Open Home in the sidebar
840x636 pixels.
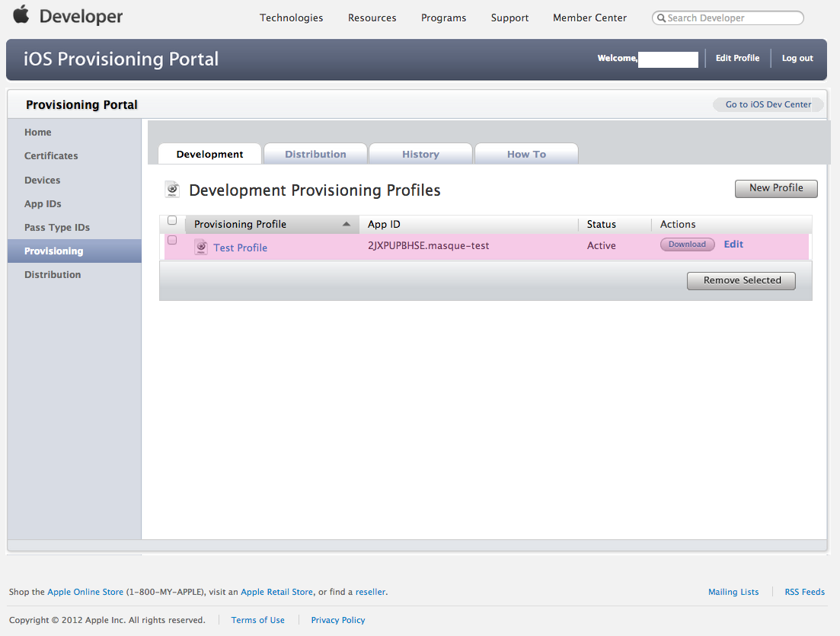[37, 133]
